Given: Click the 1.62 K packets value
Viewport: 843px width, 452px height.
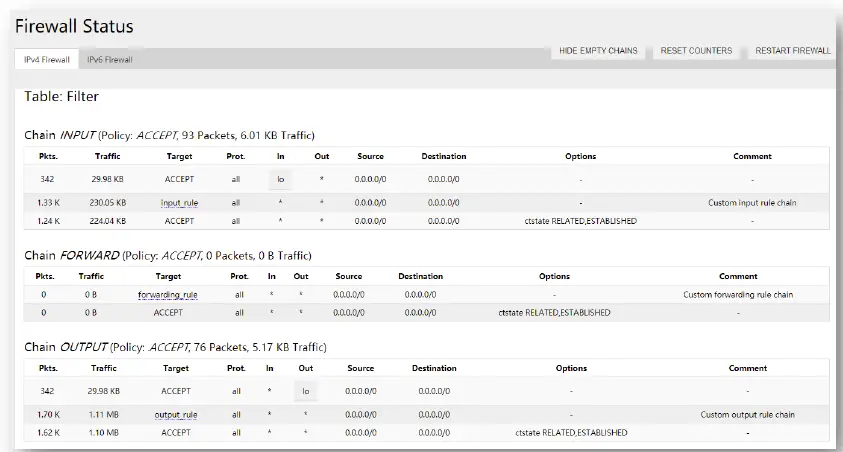Looking at the screenshot, I should click(48, 433).
